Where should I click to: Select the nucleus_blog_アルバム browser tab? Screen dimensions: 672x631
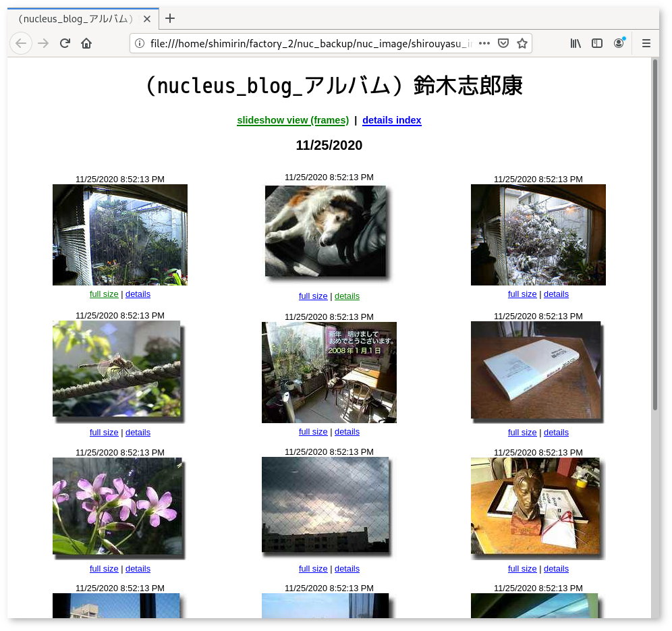point(74,19)
